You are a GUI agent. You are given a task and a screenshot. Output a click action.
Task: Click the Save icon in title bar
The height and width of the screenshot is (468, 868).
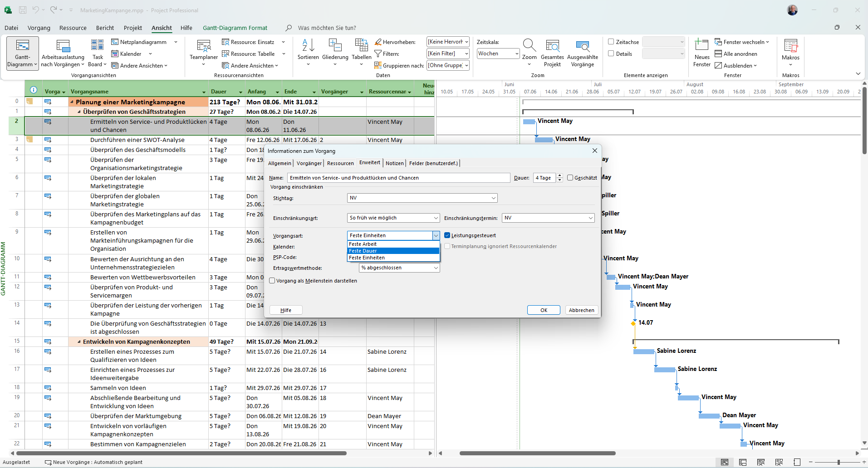[23, 10]
